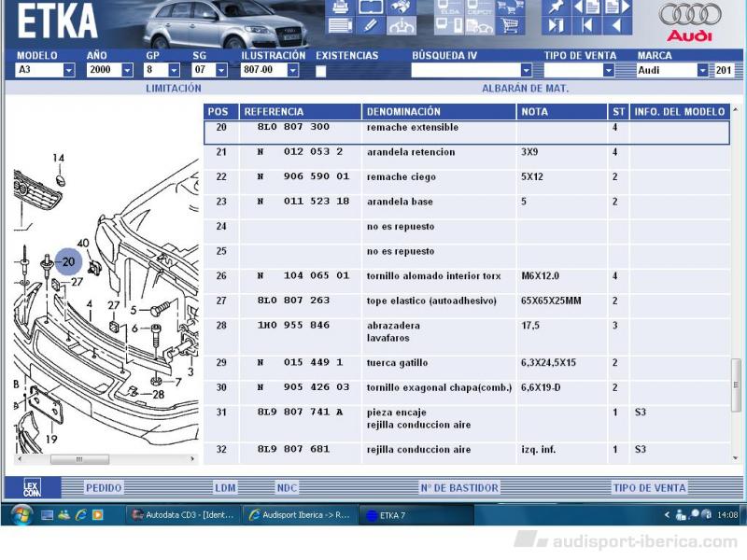Click the ETKA 7 taskbar button

pos(416,515)
